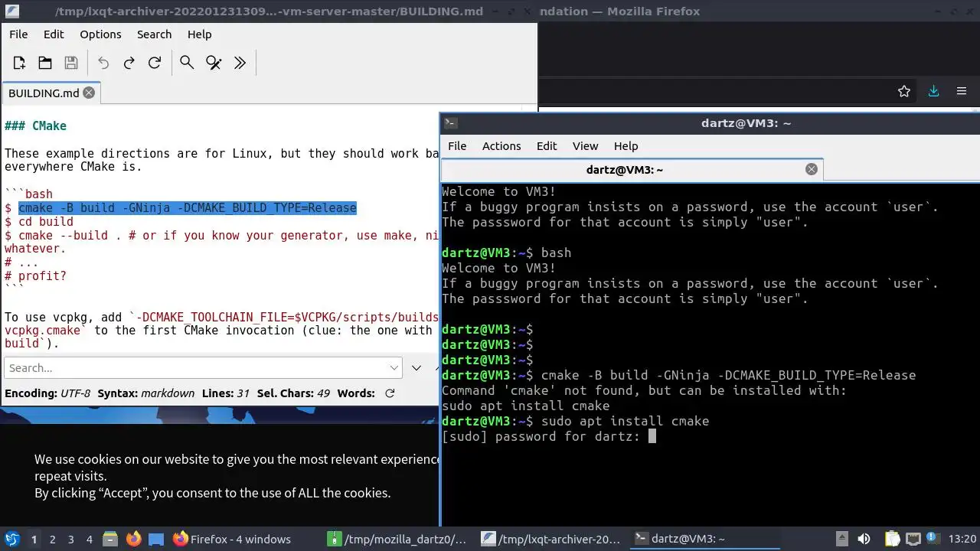Image resolution: width=980 pixels, height=551 pixels.
Task: Open the volume control speaker icon
Action: pyautogui.click(x=864, y=539)
